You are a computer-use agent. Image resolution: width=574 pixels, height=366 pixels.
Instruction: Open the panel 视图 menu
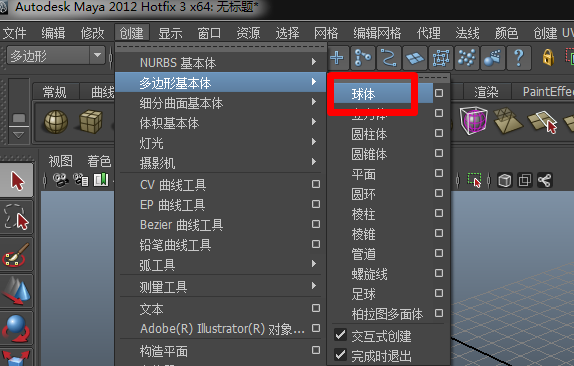[61, 161]
